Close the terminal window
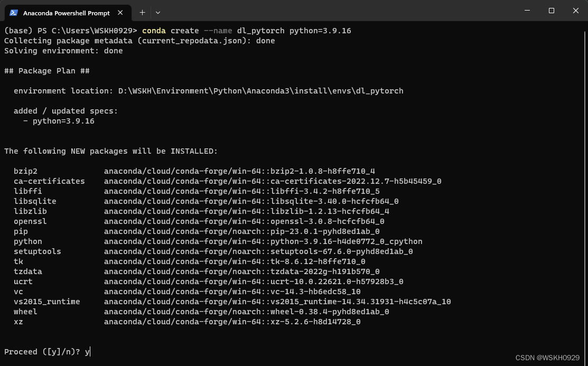Image resolution: width=588 pixels, height=366 pixels. point(576,11)
